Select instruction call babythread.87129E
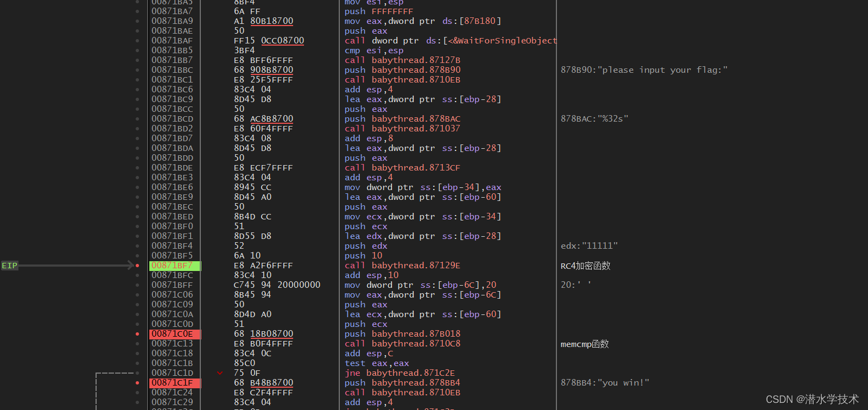This screenshot has height=410, width=868. 402,266
